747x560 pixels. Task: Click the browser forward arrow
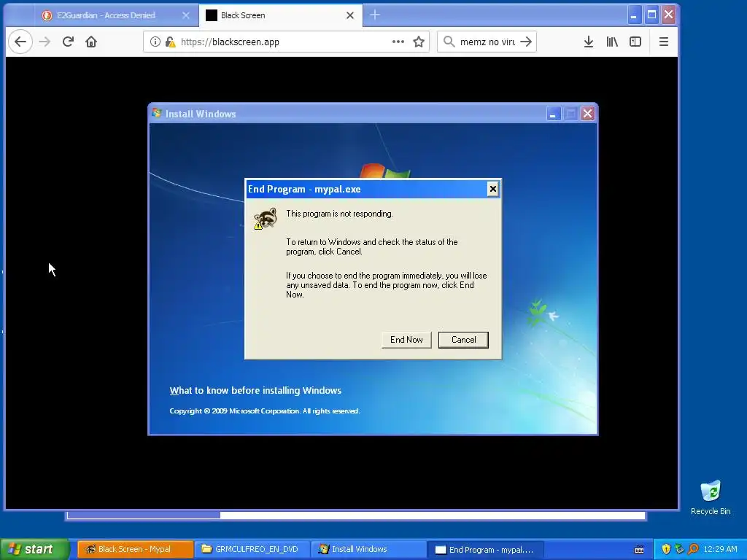tap(44, 42)
